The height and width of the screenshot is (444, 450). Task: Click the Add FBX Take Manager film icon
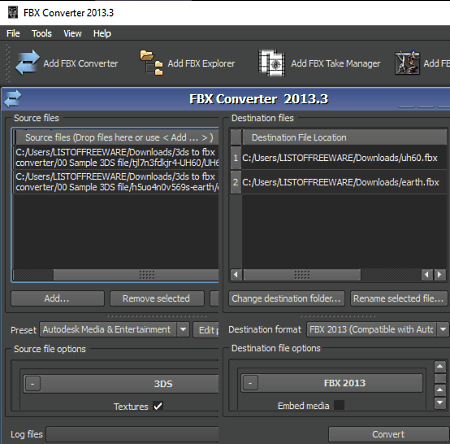click(x=272, y=63)
